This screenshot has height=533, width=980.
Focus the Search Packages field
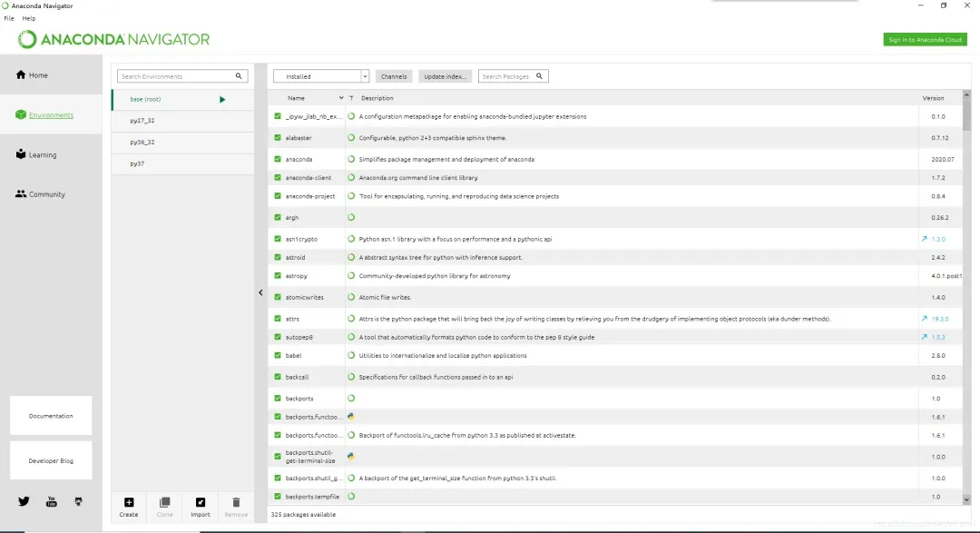pyautogui.click(x=513, y=76)
